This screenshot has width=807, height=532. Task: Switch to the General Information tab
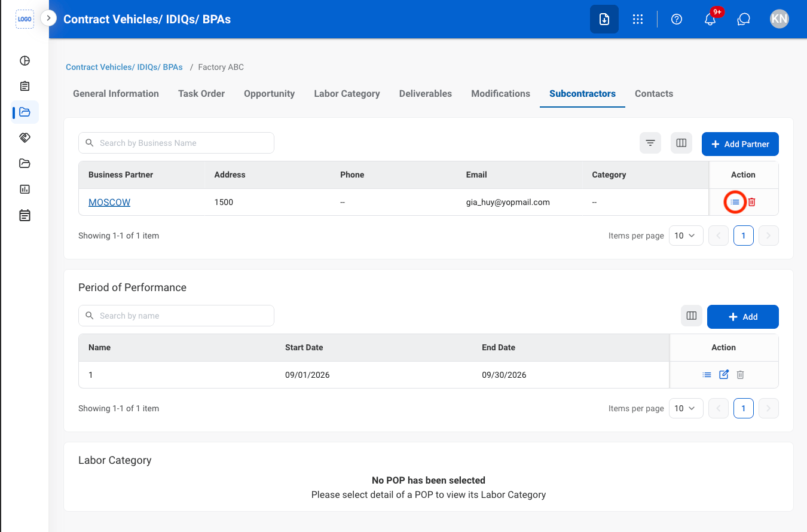[116, 93]
